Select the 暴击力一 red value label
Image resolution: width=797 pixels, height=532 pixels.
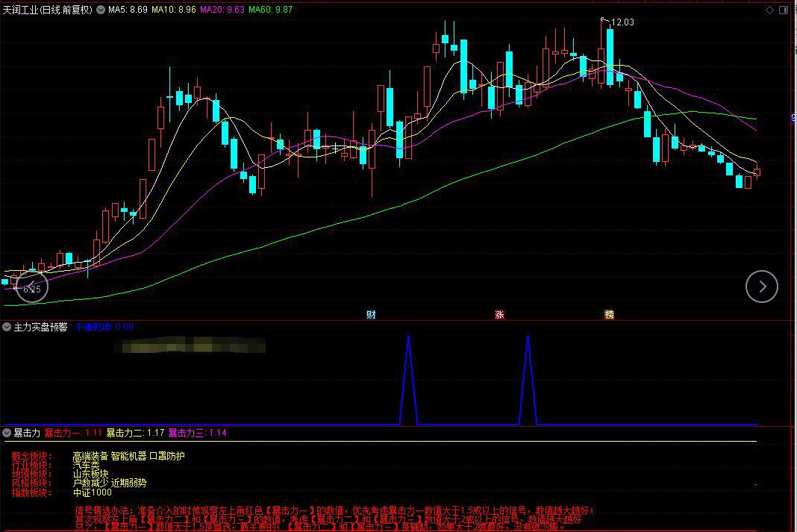click(72, 432)
